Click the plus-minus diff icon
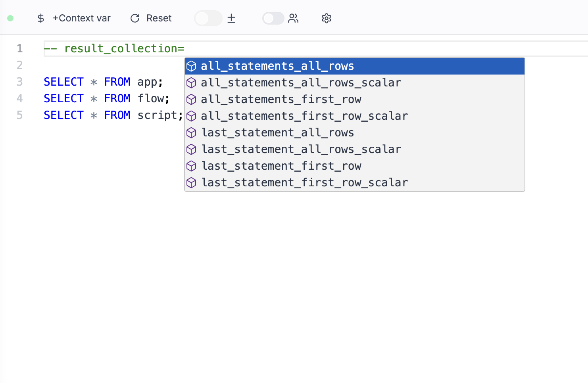This screenshot has width=588, height=383. tap(231, 18)
